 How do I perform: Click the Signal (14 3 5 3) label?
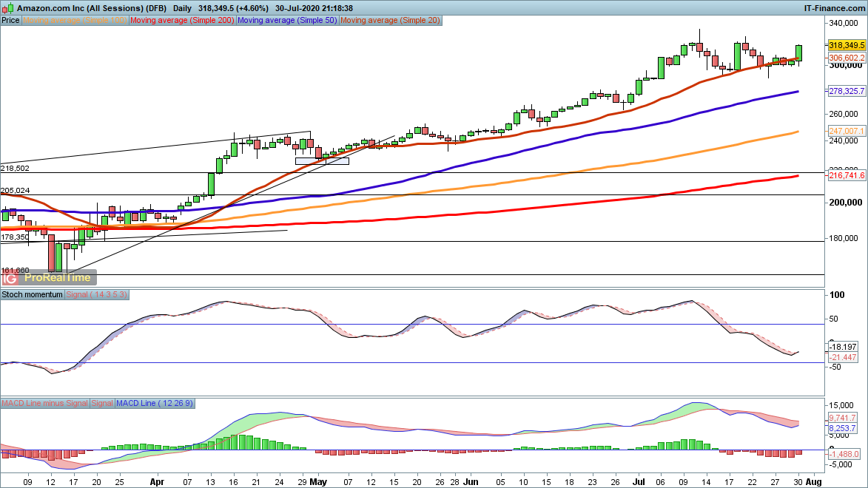tap(97, 294)
